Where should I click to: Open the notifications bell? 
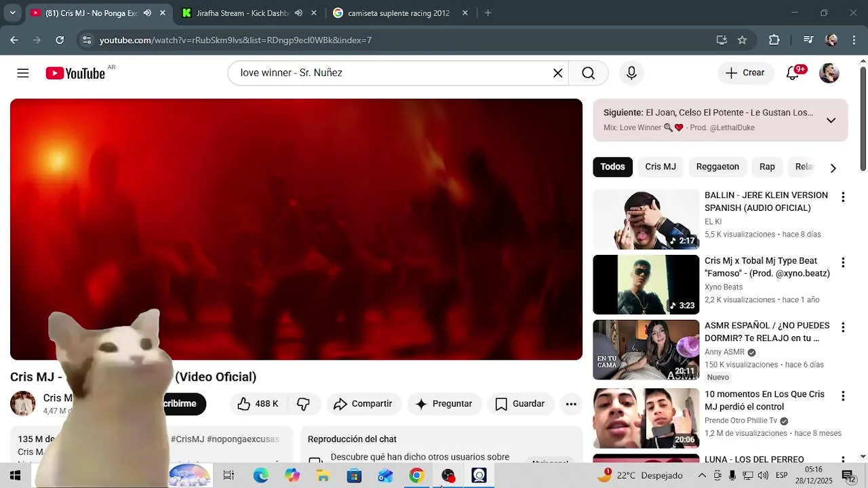(793, 73)
